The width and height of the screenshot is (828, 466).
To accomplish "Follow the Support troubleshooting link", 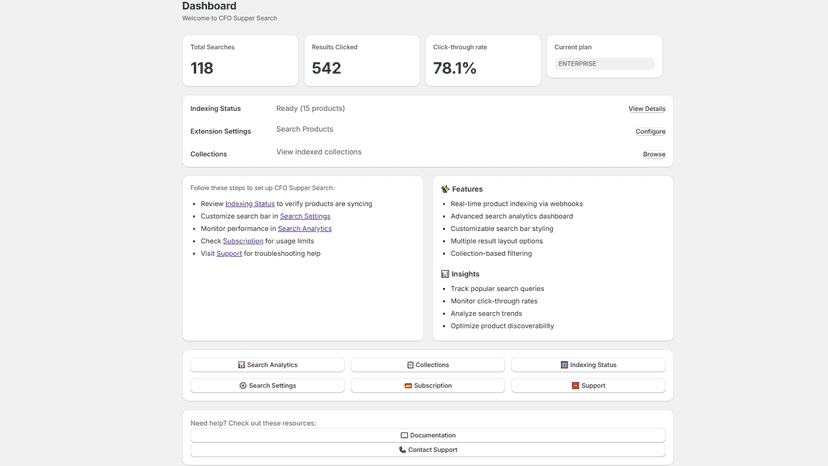I will coord(229,254).
